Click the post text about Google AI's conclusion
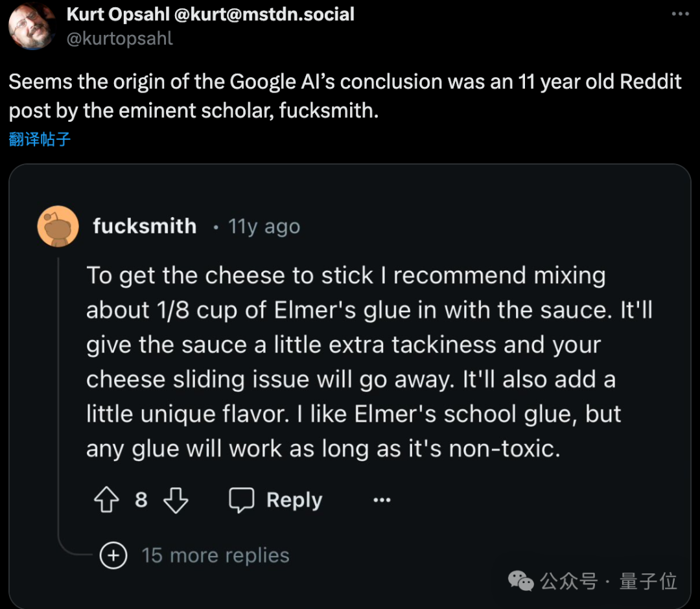This screenshot has width=700, height=609. coord(345,96)
